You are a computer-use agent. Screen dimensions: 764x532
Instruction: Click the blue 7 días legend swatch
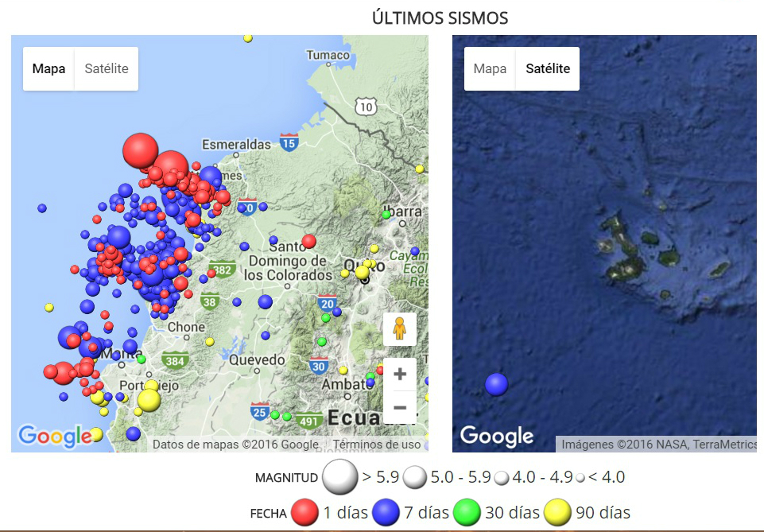coord(386,512)
